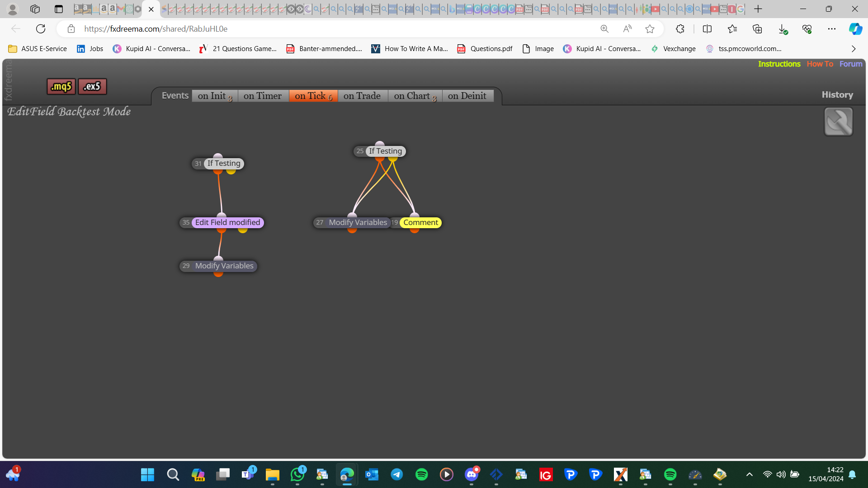Open WhatsApp from the taskbar
Image resolution: width=868 pixels, height=488 pixels.
pos(297,474)
